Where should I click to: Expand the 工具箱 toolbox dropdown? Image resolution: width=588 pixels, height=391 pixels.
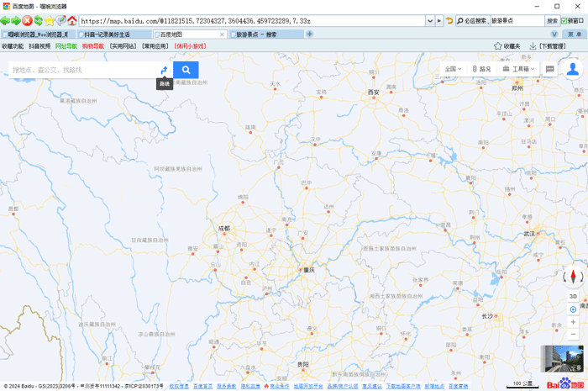point(519,69)
